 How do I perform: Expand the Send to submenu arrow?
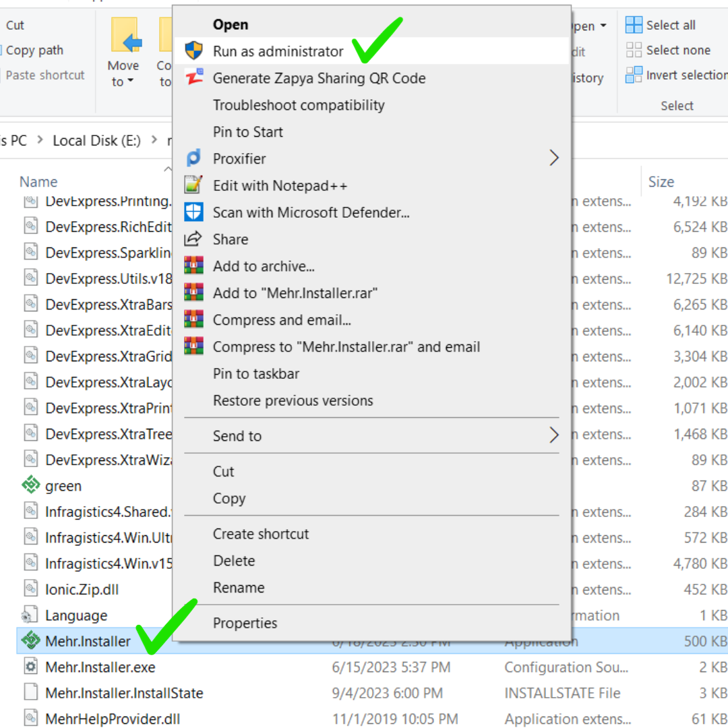point(553,435)
